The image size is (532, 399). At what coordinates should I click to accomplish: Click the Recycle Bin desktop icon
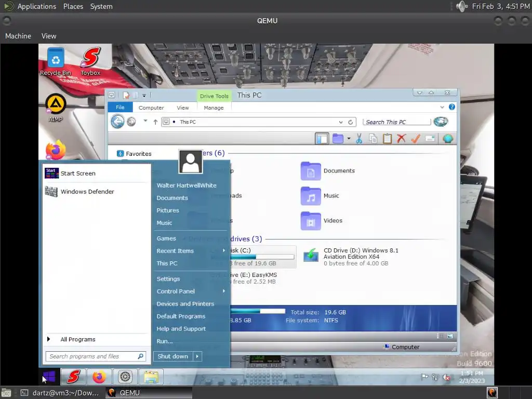click(56, 62)
